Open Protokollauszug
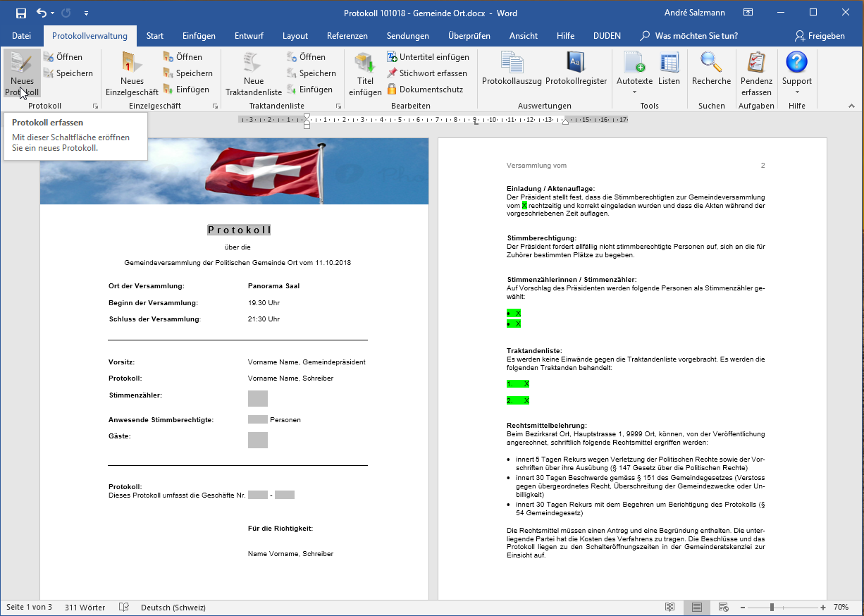864x616 pixels. pyautogui.click(x=512, y=69)
